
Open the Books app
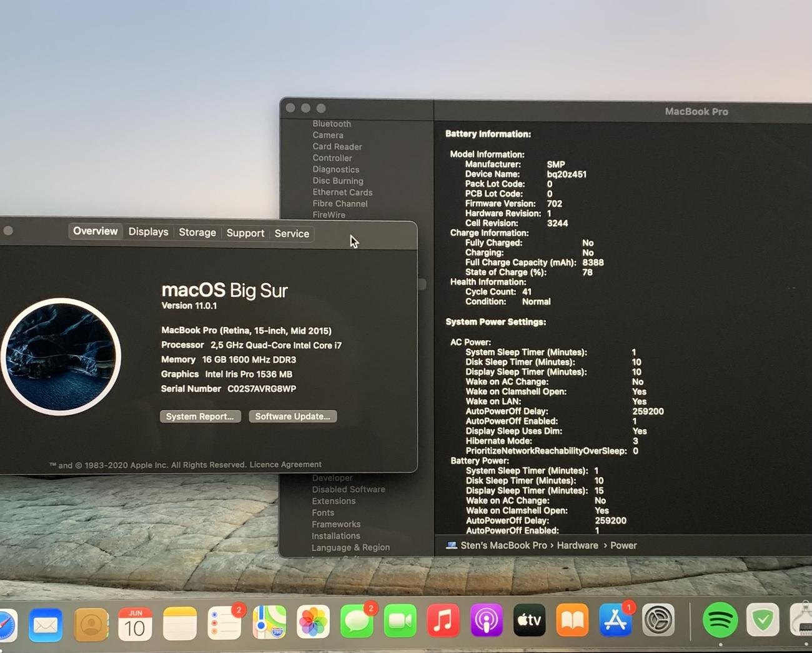[x=572, y=620]
